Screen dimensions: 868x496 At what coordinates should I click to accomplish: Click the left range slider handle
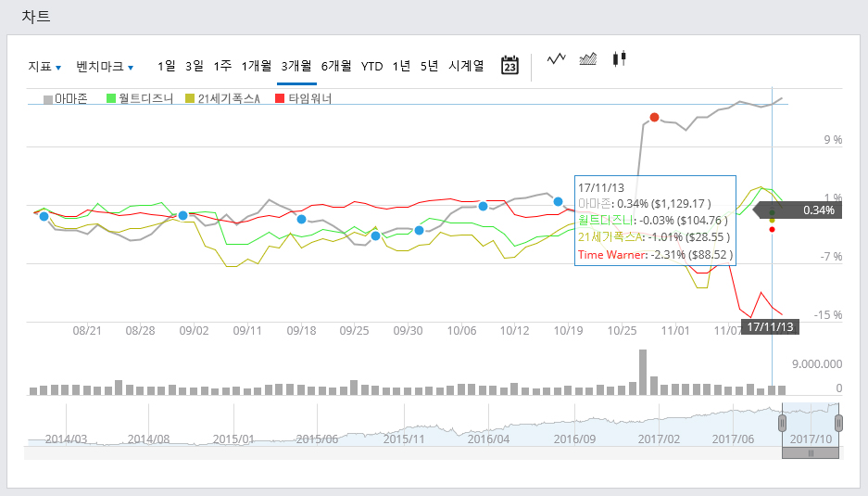pos(782,424)
